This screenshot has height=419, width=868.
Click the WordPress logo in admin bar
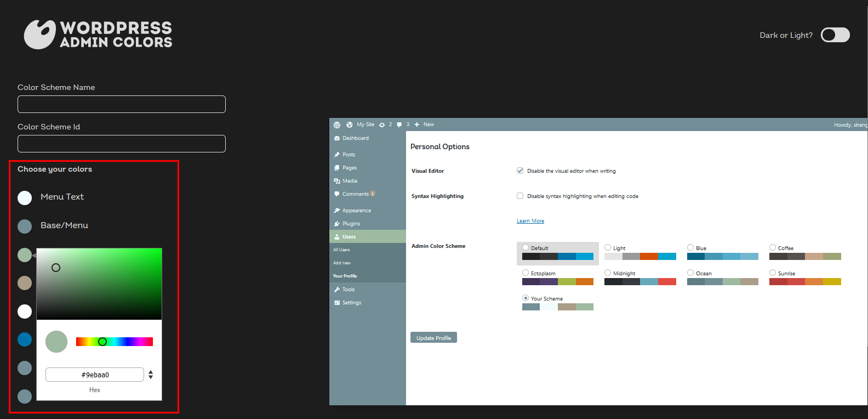(x=337, y=125)
